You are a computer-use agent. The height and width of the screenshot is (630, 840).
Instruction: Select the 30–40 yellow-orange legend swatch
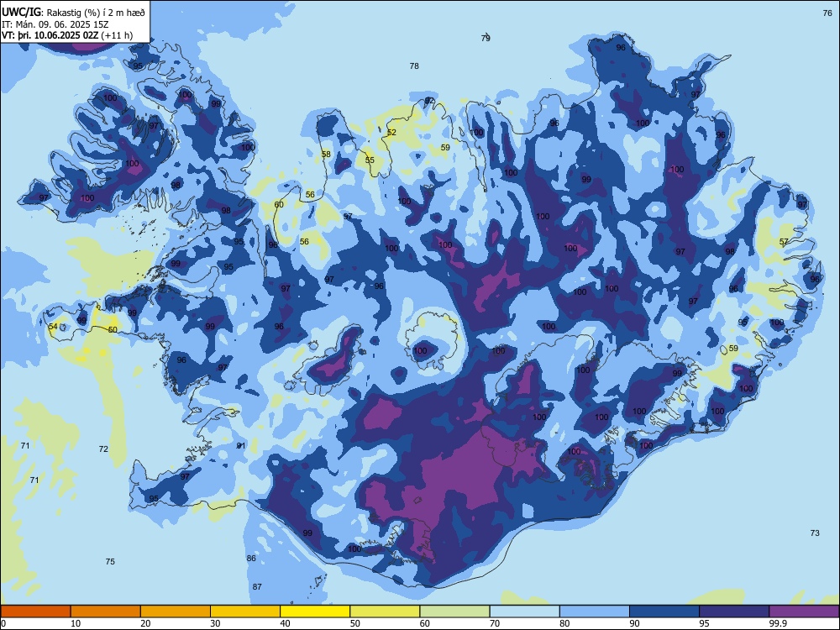click(245, 612)
